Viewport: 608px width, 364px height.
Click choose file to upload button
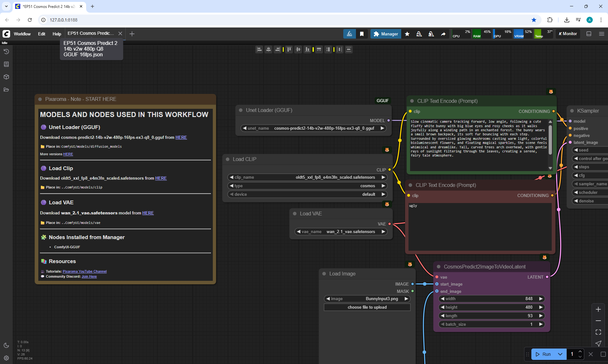[x=367, y=307]
